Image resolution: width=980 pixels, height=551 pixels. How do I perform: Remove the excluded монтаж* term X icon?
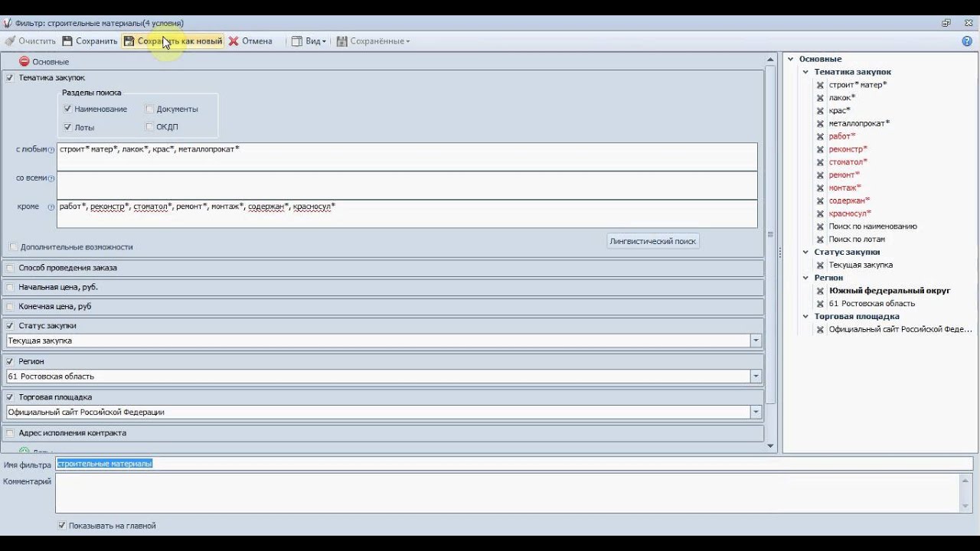tap(820, 188)
